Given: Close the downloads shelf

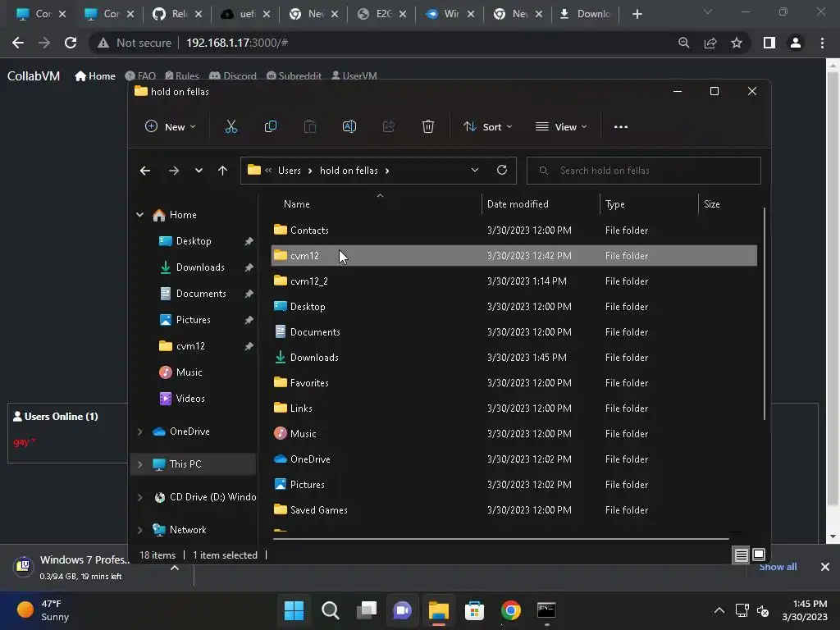Looking at the screenshot, I should click(x=825, y=567).
